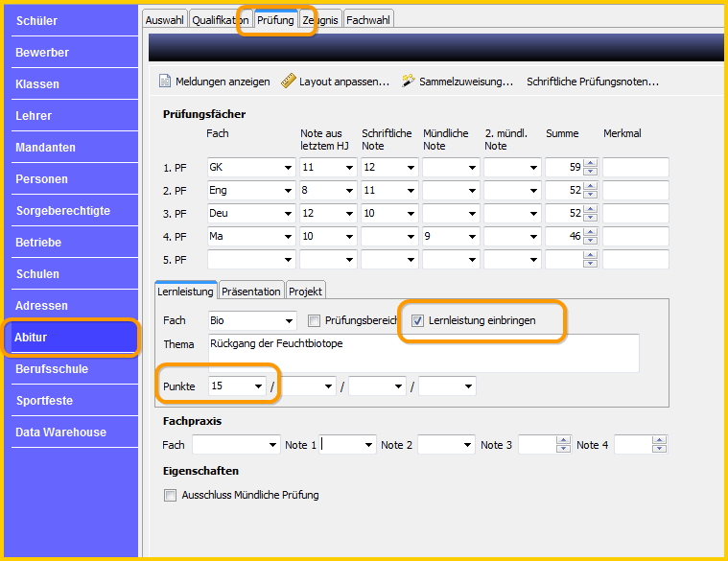Decrease the Note 4 spinner in Fachpraxis
Screen dimensions: 728x561
pyautogui.click(x=659, y=449)
